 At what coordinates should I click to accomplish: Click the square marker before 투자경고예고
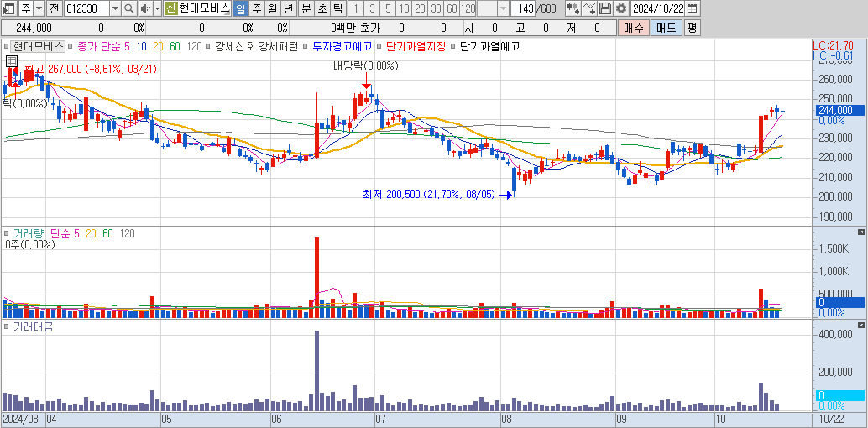coord(306,47)
